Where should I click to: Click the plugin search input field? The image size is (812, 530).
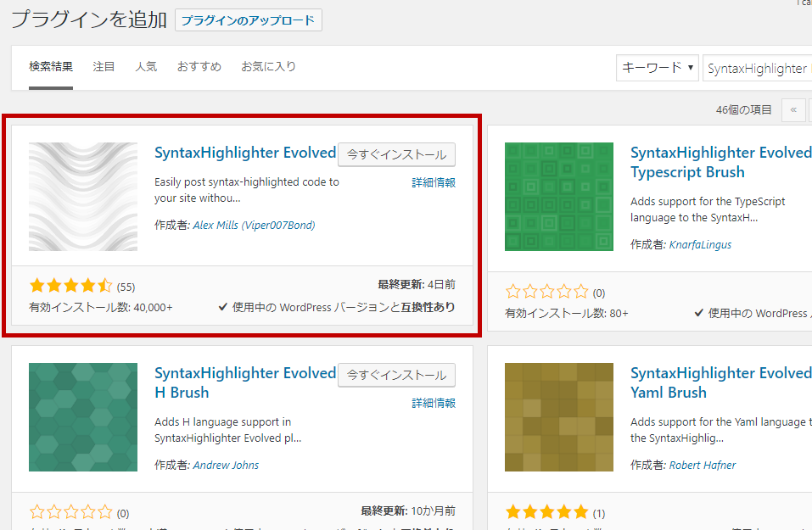(x=757, y=69)
